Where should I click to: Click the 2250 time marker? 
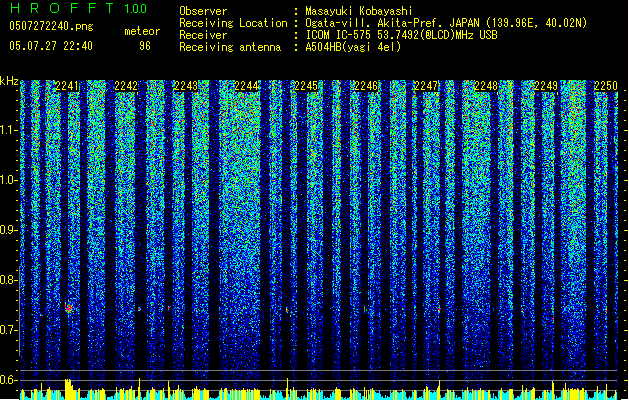(x=606, y=86)
